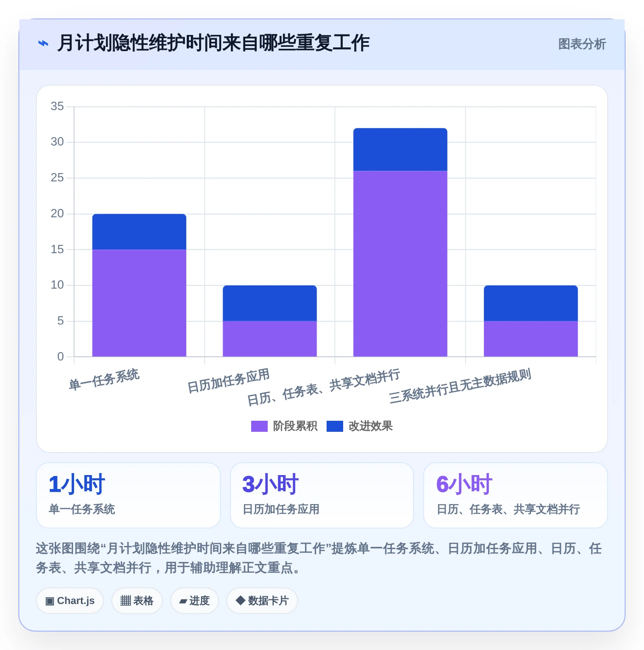The width and height of the screenshot is (644, 650).
Task: Click the tall purple bar for 日历、任务表、共享文档并行
Action: (x=400, y=264)
